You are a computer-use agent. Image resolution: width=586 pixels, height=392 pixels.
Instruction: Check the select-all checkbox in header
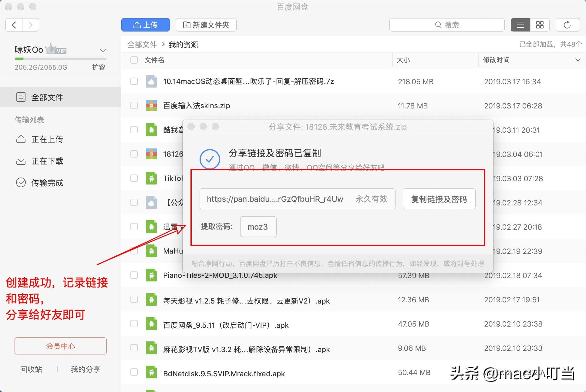point(134,60)
